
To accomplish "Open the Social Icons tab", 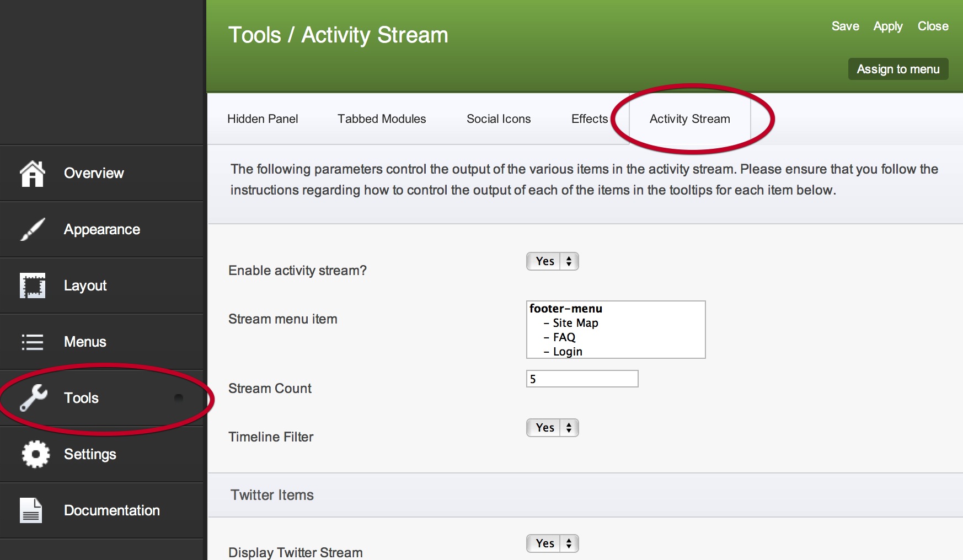I will 499,119.
